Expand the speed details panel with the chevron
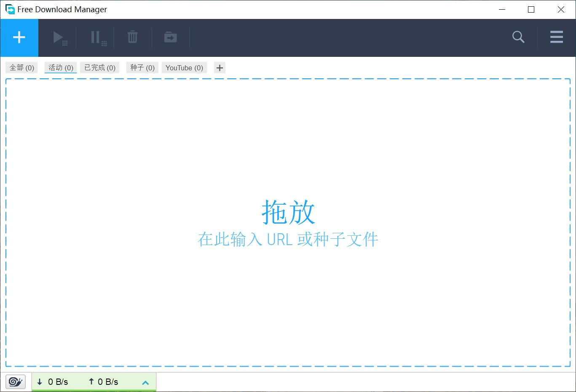 [145, 382]
